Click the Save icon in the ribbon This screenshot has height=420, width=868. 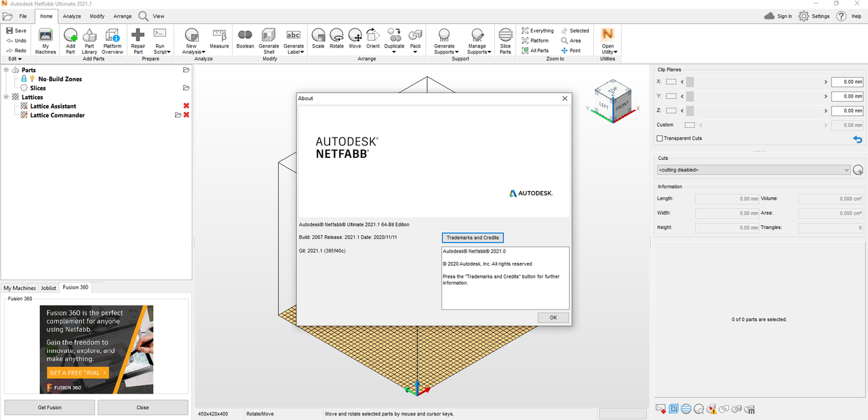click(9, 30)
